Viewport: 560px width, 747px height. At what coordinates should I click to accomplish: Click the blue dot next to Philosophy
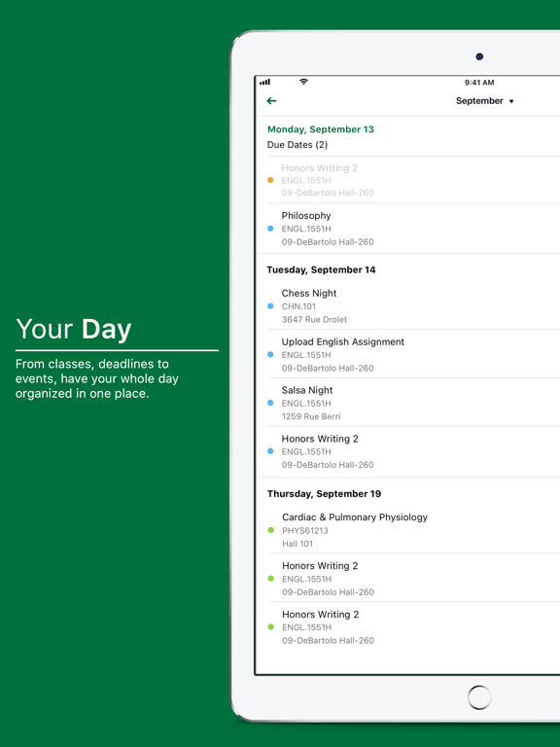[x=270, y=229]
